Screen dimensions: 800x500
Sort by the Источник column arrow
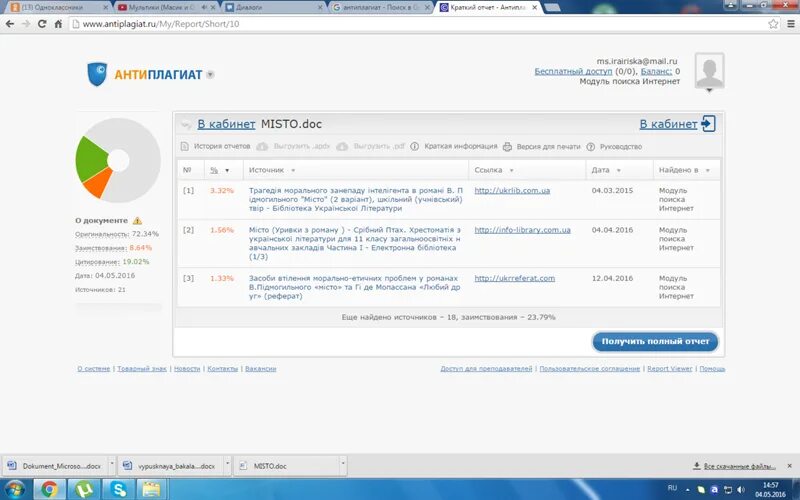click(x=293, y=170)
